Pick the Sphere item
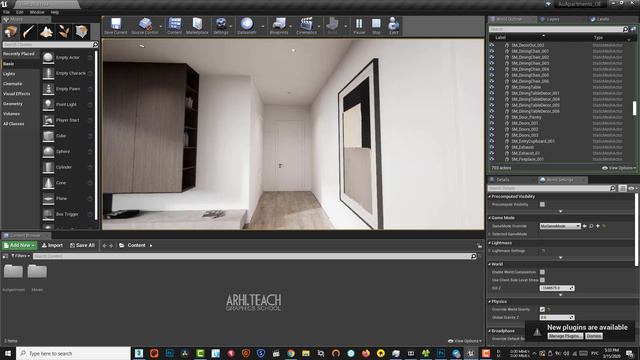Image resolution: width=640 pixels, height=360 pixels. [x=68, y=151]
